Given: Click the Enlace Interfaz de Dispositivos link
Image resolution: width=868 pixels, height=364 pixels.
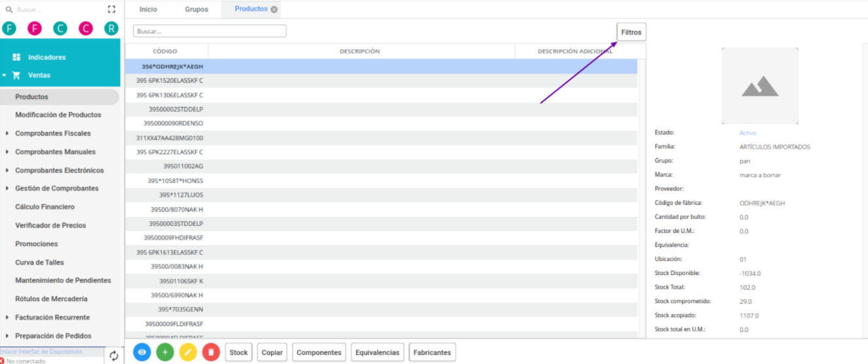Looking at the screenshot, I should tap(41, 352).
